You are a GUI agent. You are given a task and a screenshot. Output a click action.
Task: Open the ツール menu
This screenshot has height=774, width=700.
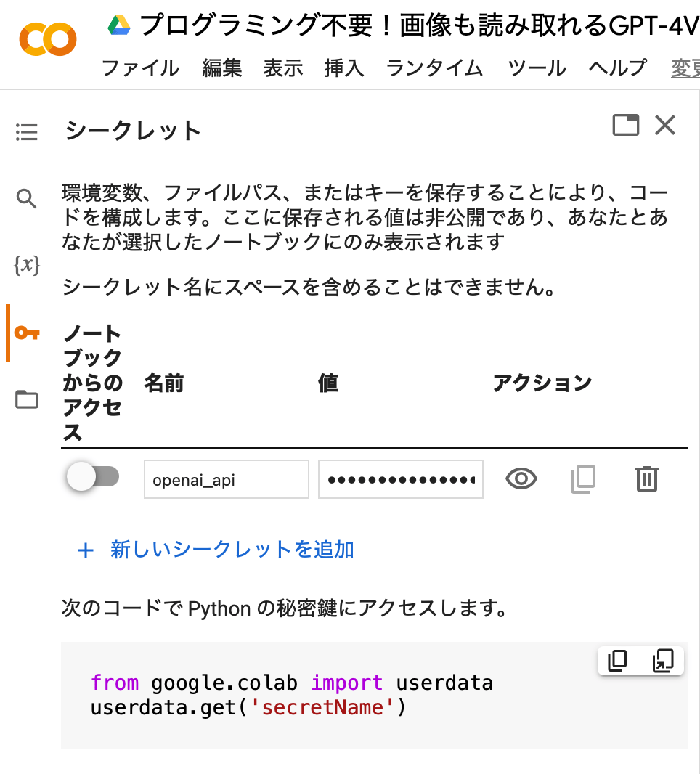pos(537,68)
